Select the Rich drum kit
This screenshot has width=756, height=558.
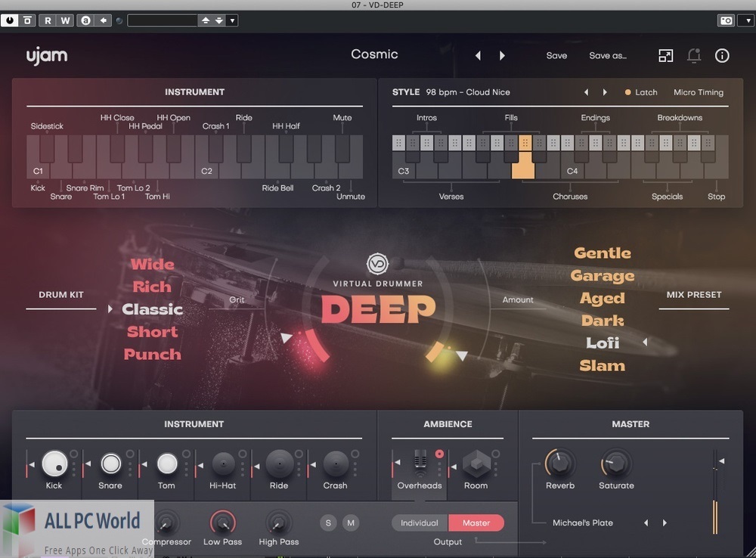coord(152,287)
